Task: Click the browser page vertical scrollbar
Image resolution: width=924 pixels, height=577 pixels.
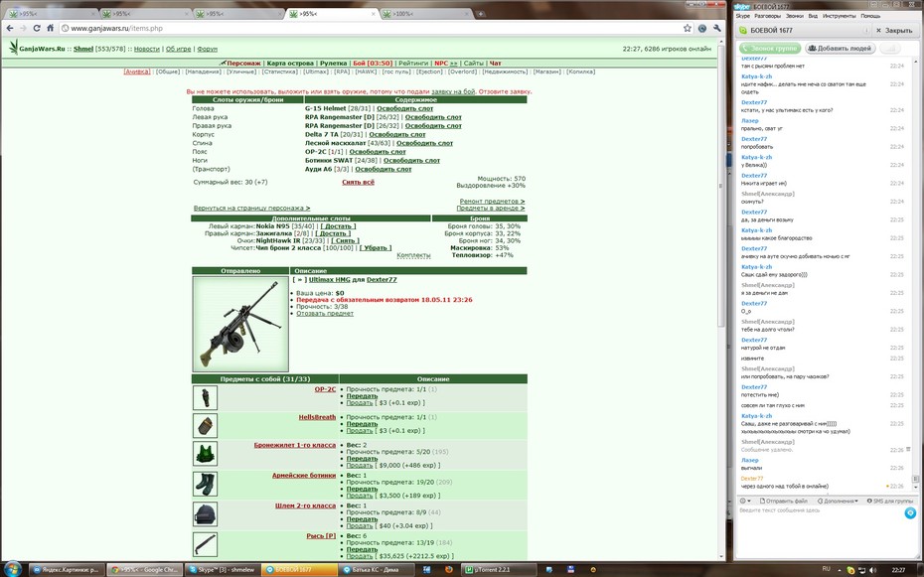Action: coord(721,185)
